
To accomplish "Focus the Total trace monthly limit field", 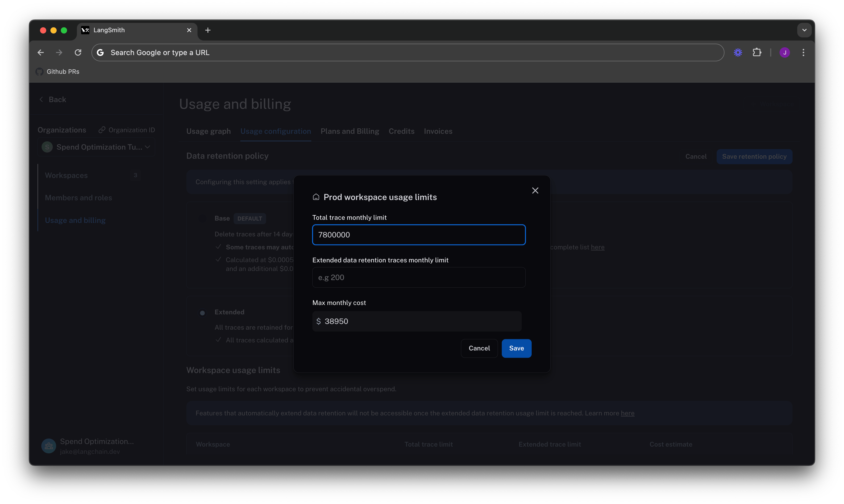I will [419, 235].
